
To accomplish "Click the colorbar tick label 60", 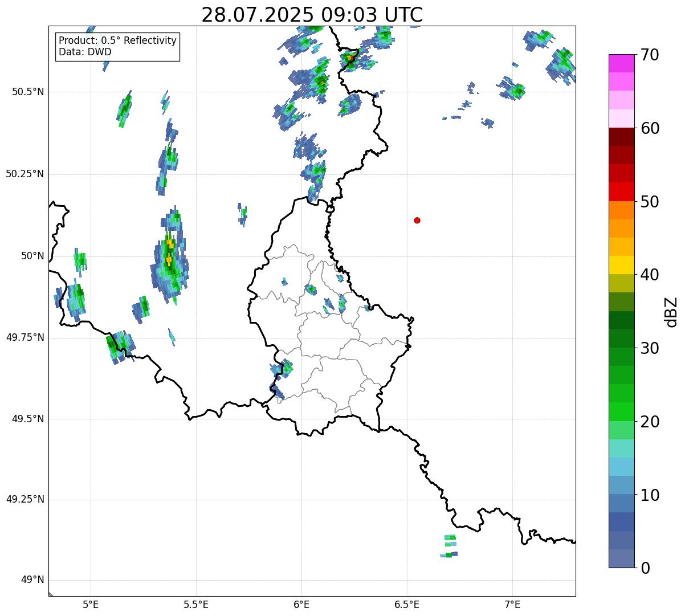I will pyautogui.click(x=649, y=128).
